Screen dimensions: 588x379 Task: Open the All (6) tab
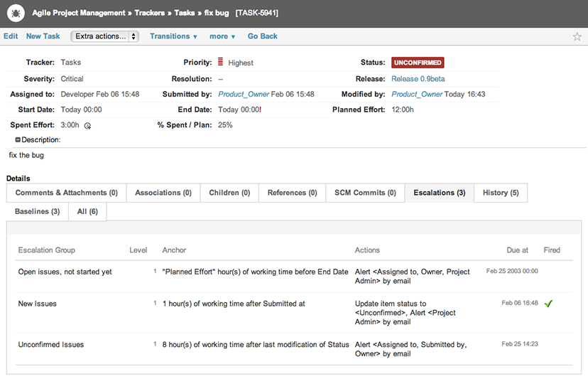tap(87, 211)
